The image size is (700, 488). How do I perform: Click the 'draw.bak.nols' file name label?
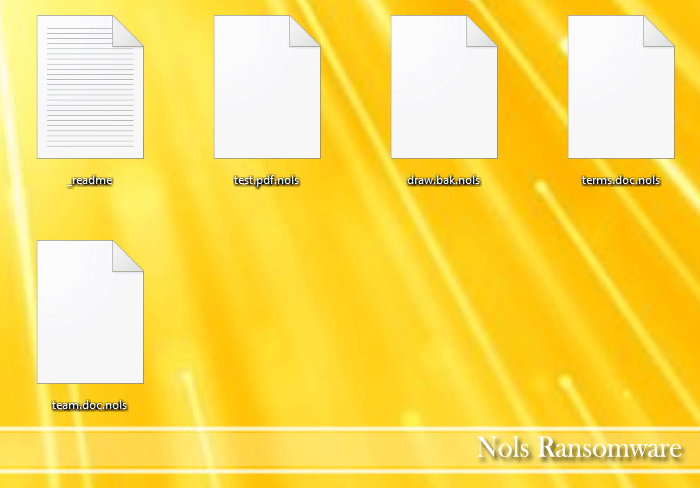(444, 180)
